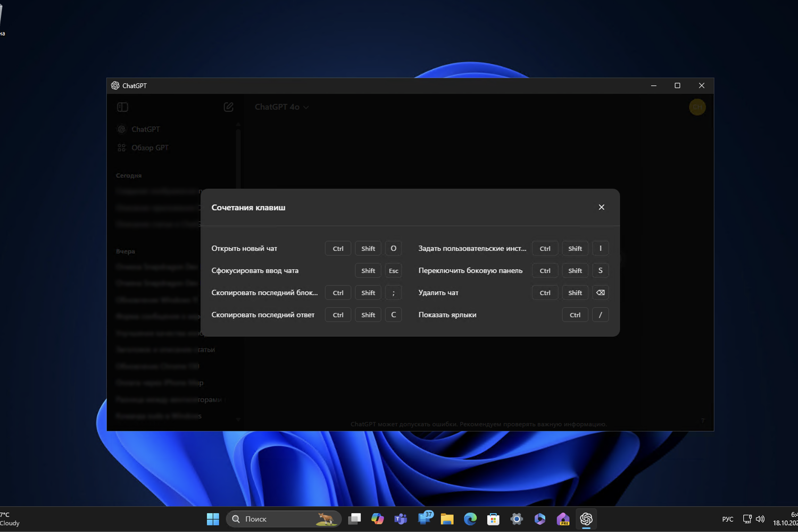Click the "Удалить чат" shortcut label
This screenshot has width=798, height=532.
[x=438, y=293]
